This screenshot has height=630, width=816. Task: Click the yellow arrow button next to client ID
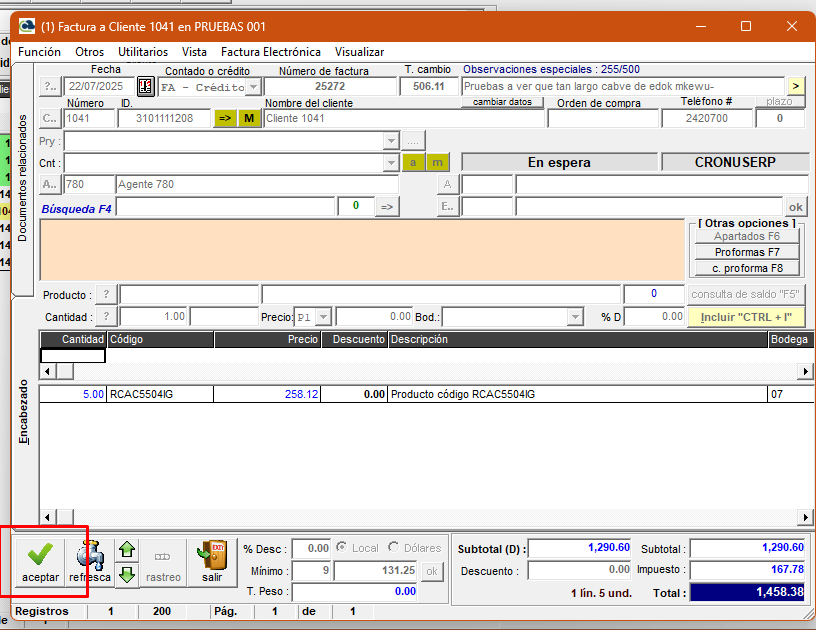click(224, 118)
